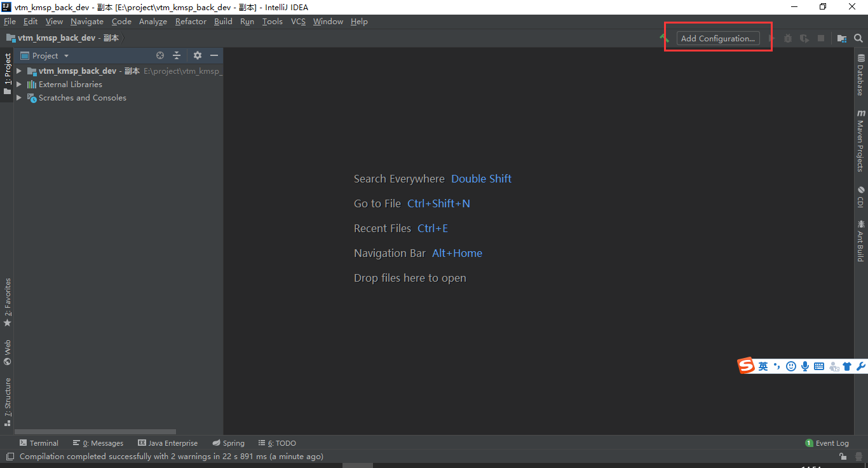Click the Stop square icon

pyautogui.click(x=821, y=38)
